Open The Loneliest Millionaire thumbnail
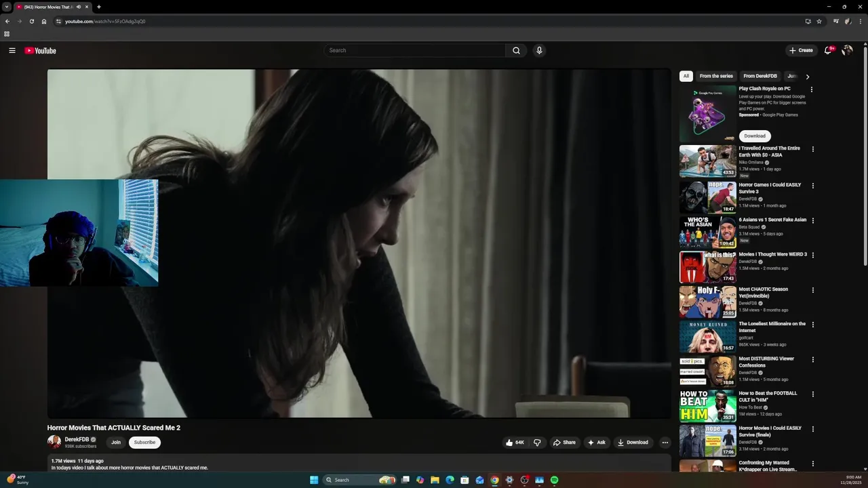This screenshot has width=868, height=488. [x=708, y=336]
